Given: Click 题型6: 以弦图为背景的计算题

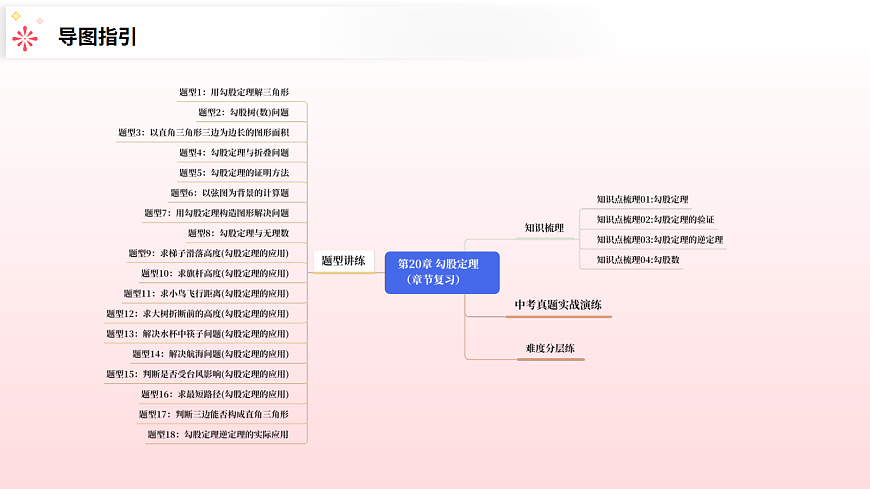Looking at the screenshot, I should point(229,193).
